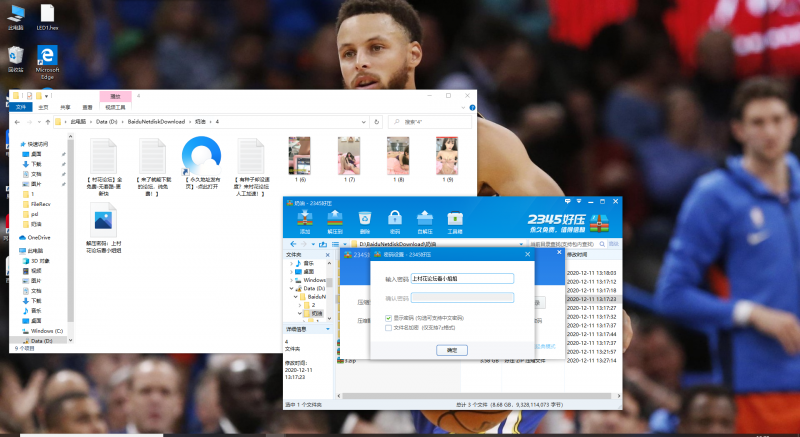Select the image thumbnail named 1 (7)

click(349, 157)
